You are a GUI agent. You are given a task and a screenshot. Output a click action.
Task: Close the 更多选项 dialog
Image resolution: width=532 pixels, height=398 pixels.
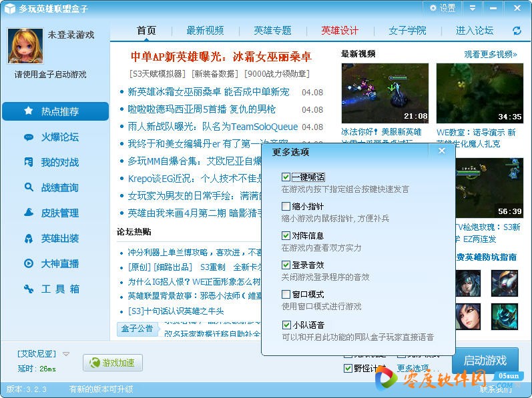(x=441, y=151)
